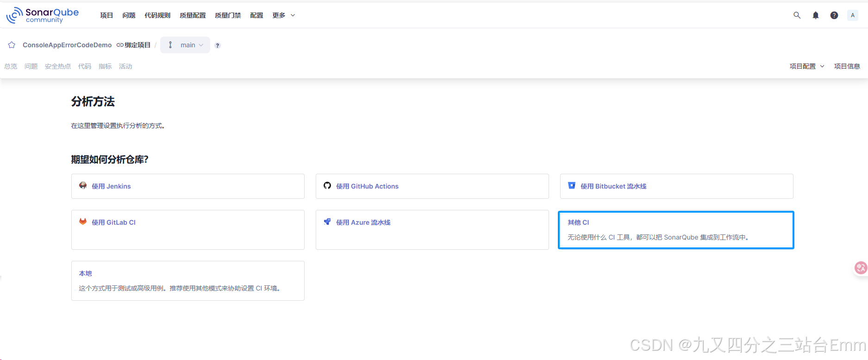Click the Azure pipelines icon
This screenshot has width=868, height=360.
(x=327, y=221)
